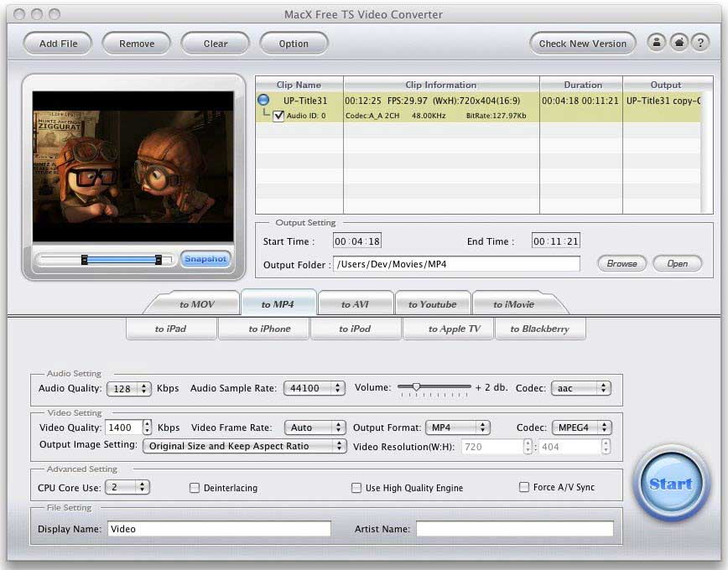Select the to iPod tab
This screenshot has height=570, width=728.
[x=355, y=329]
